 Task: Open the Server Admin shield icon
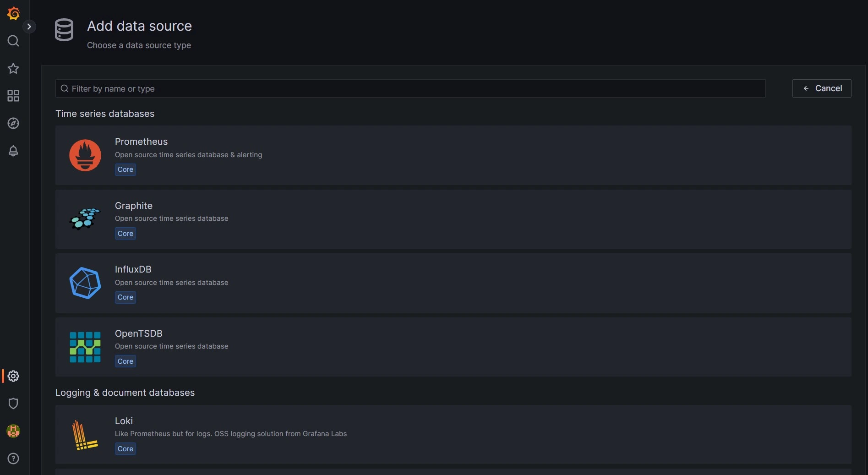[13, 404]
